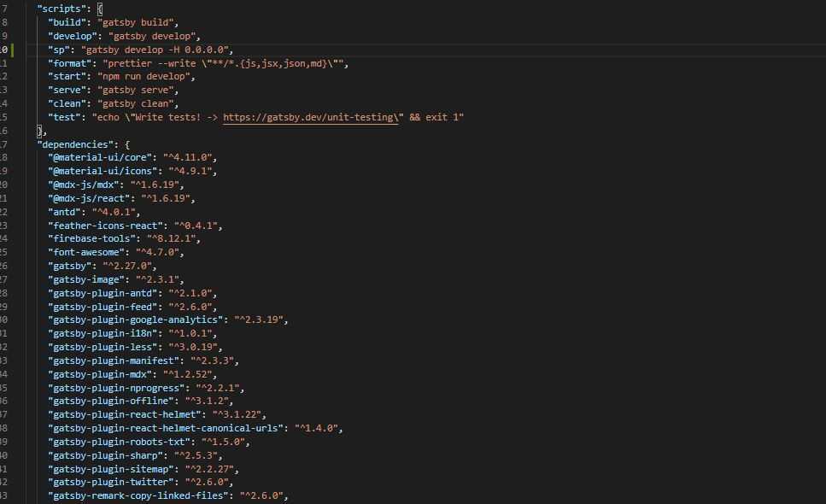Click the "antd" dependency key

pyautogui.click(x=64, y=212)
